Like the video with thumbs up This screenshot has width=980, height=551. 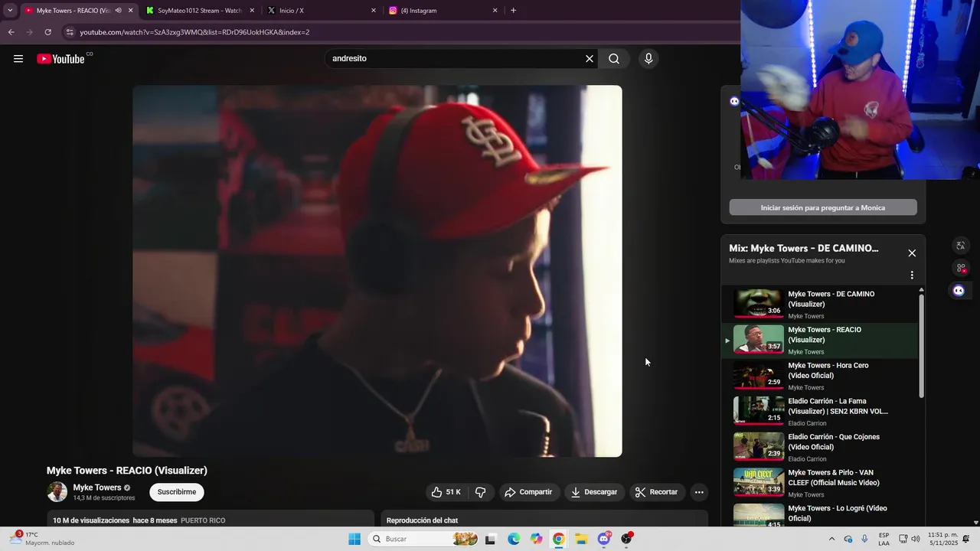pos(446,492)
